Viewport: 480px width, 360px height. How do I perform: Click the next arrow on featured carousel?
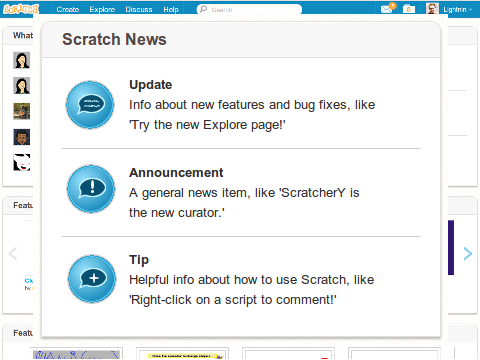468,254
